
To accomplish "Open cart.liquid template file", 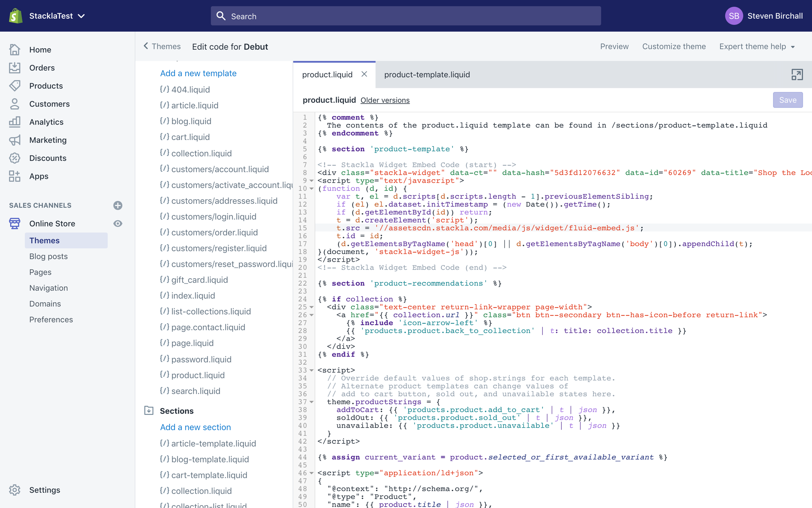I will point(190,137).
